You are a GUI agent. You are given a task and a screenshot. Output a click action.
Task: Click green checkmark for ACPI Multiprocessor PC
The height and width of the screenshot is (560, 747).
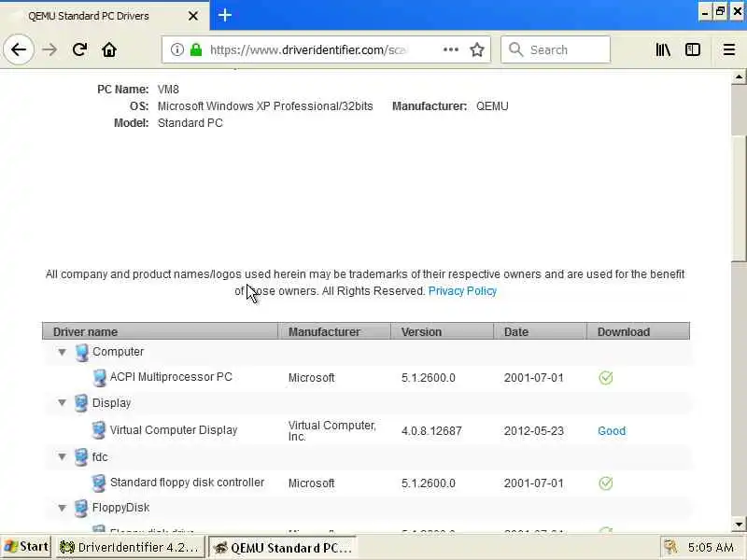(605, 378)
